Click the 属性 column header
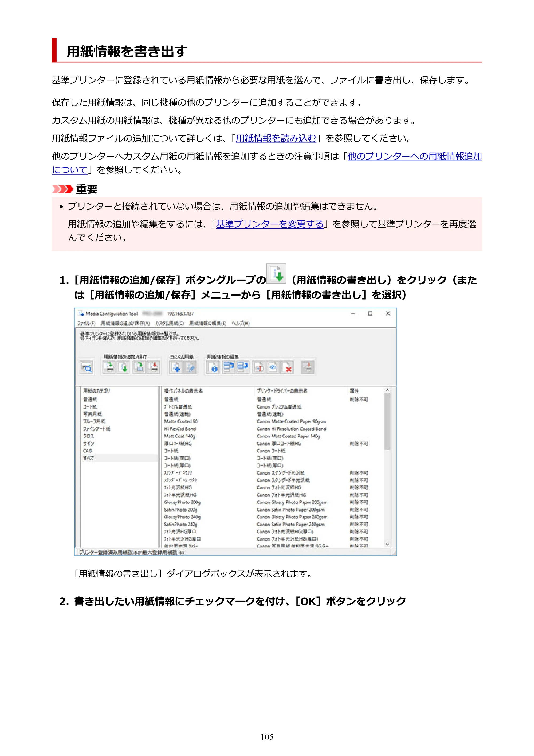The width and height of the screenshot is (534, 756). point(354,391)
